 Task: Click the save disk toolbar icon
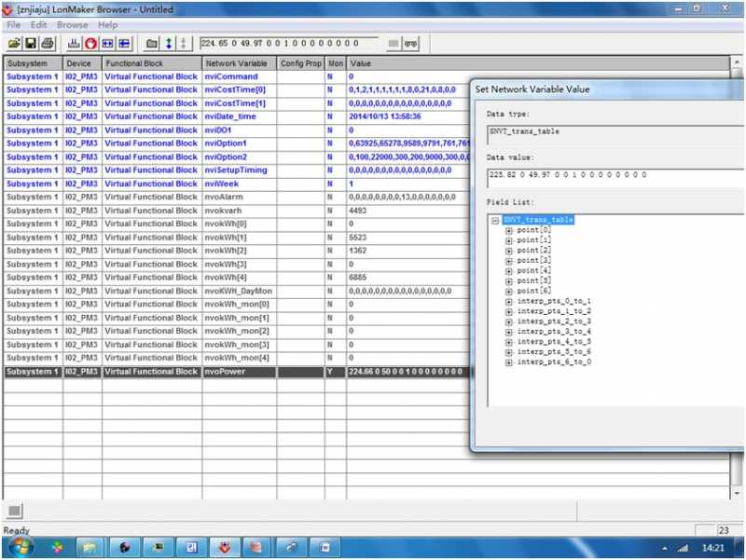tap(31, 44)
